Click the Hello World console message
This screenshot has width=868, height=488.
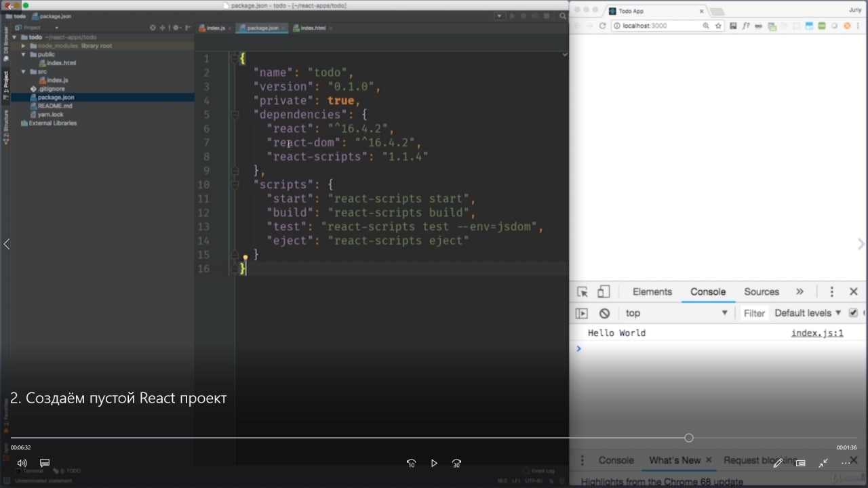pyautogui.click(x=616, y=333)
